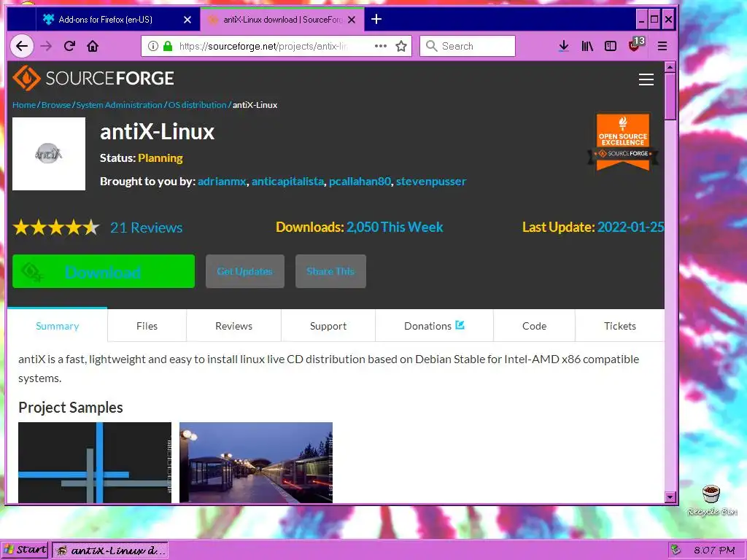This screenshot has height=560, width=747.
Task: Toggle the sidebar view icon
Action: pos(611,46)
